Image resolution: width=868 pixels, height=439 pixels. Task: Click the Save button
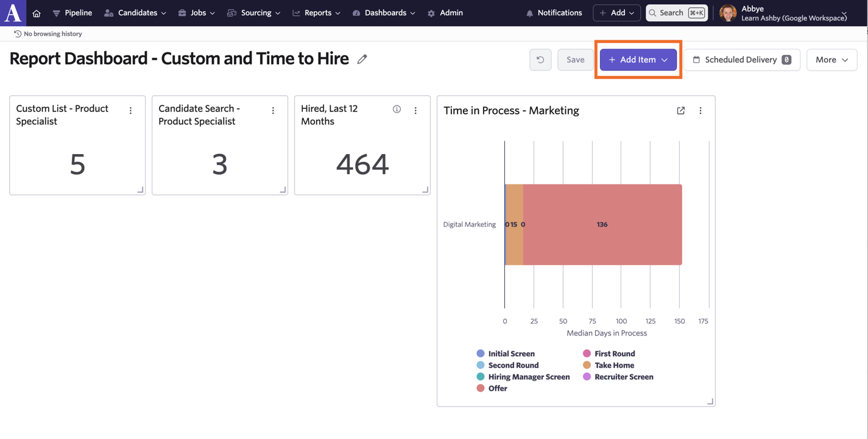click(x=575, y=60)
